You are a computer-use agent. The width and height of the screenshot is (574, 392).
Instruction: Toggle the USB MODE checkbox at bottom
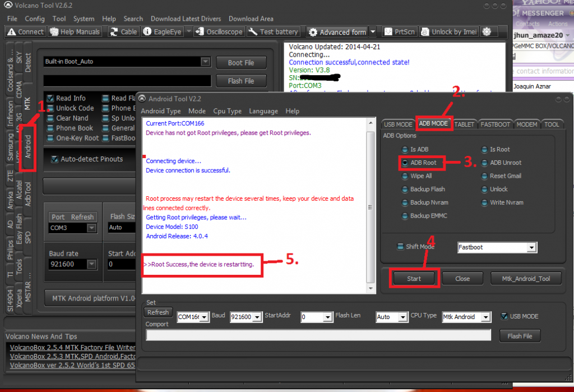(x=504, y=316)
